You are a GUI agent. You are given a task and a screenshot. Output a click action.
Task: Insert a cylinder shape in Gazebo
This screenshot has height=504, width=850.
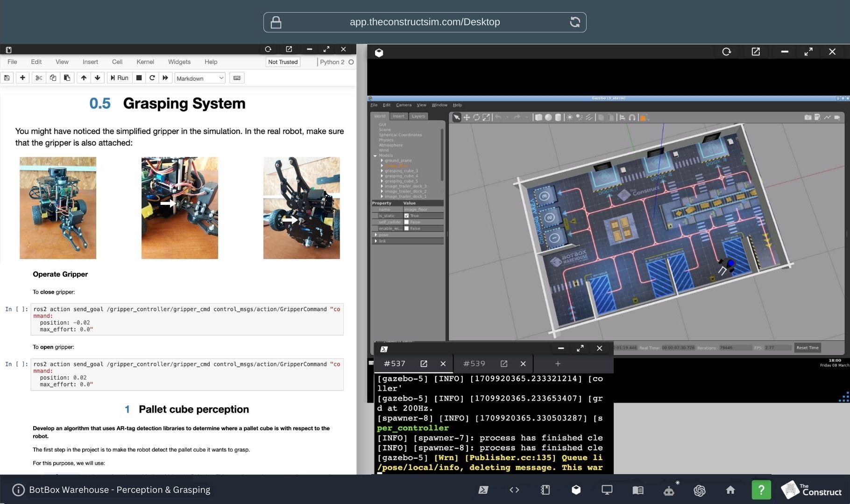click(x=558, y=118)
